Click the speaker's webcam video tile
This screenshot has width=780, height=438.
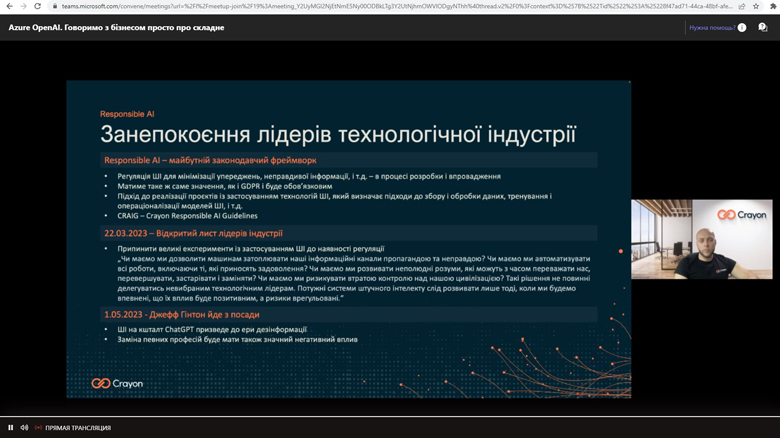click(x=702, y=239)
